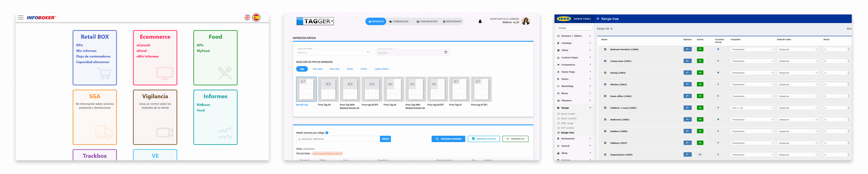Image resolution: width=868 pixels, height=174 pixels.
Task: Click the fork and knife icon in Food card
Action: (225, 73)
